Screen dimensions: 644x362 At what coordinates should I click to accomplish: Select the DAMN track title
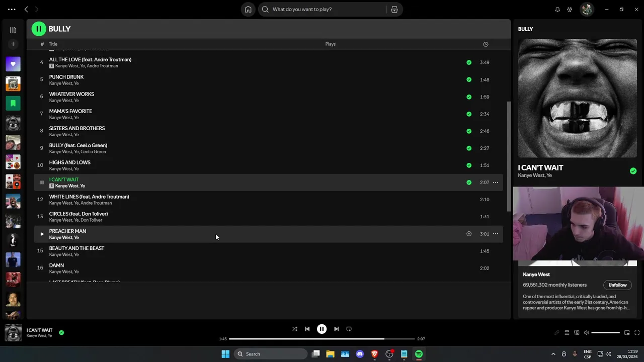click(56, 265)
